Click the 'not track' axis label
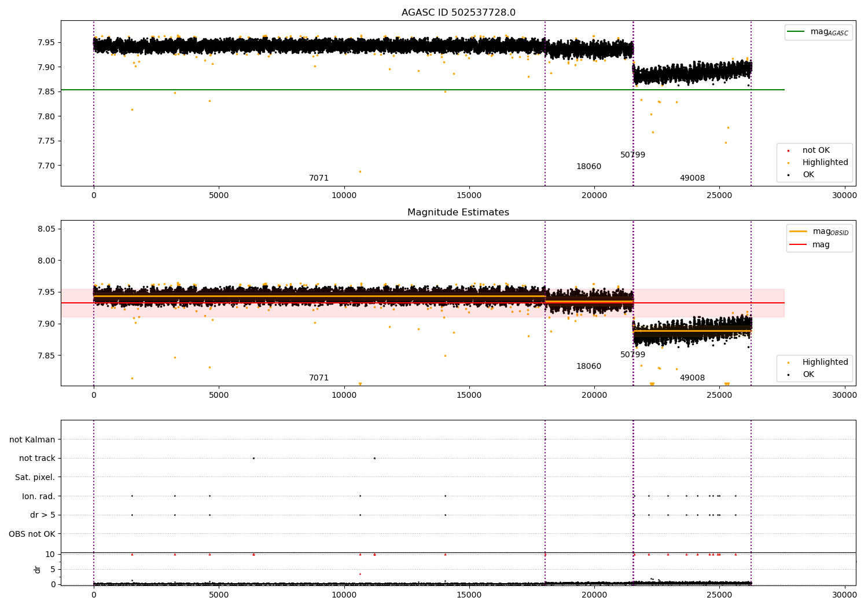The height and width of the screenshot is (608, 868). (x=37, y=459)
